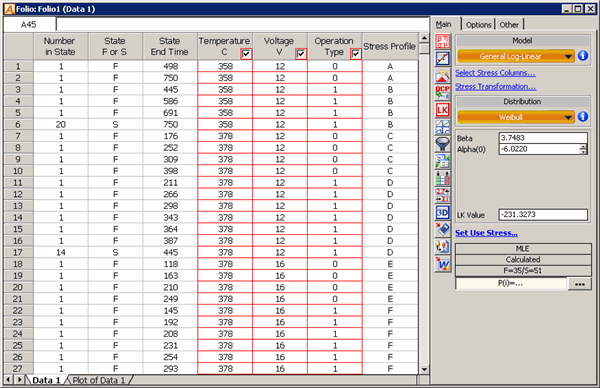Click the info icon beside the Model dropdown
This screenshot has width=600, height=388.
[583, 56]
